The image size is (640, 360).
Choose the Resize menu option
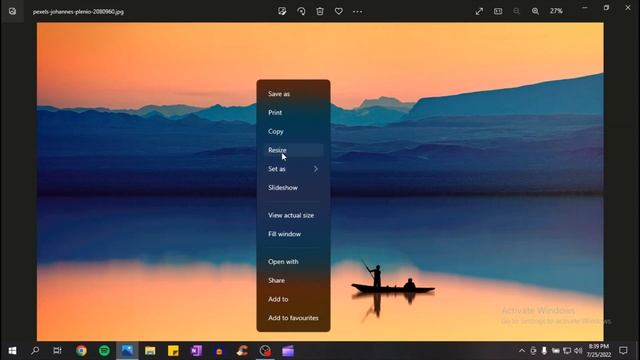point(293,150)
